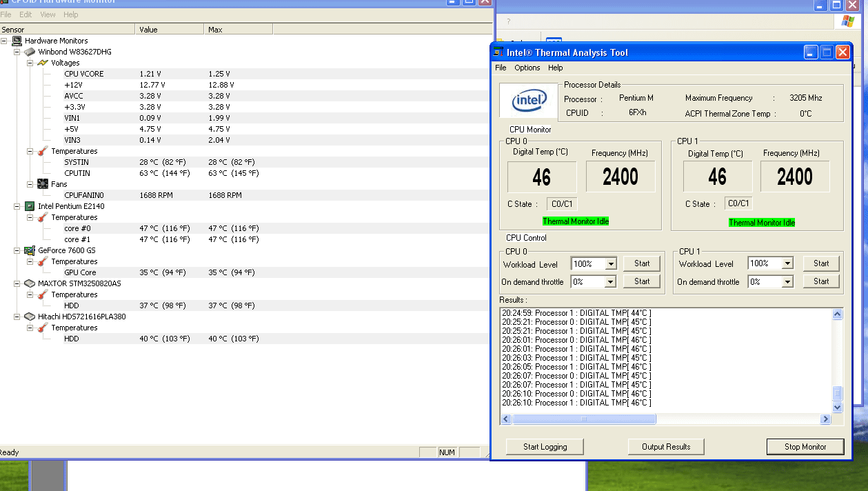Image resolution: width=868 pixels, height=491 pixels.
Task: Click the Winbond W83627DHG chip icon
Action: point(30,52)
